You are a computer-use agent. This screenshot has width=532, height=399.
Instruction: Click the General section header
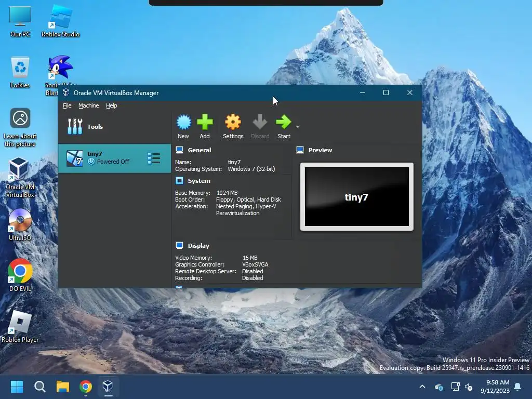199,150
